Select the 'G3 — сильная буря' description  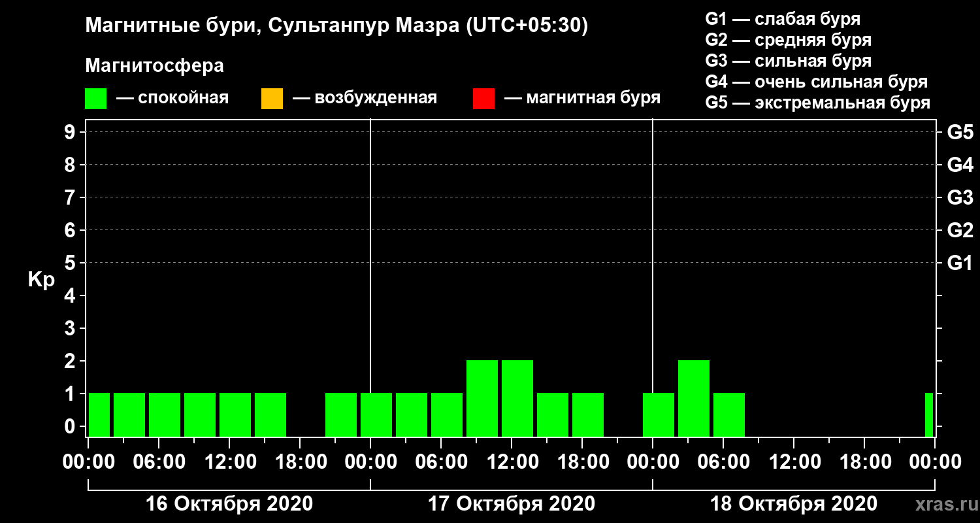pos(789,61)
